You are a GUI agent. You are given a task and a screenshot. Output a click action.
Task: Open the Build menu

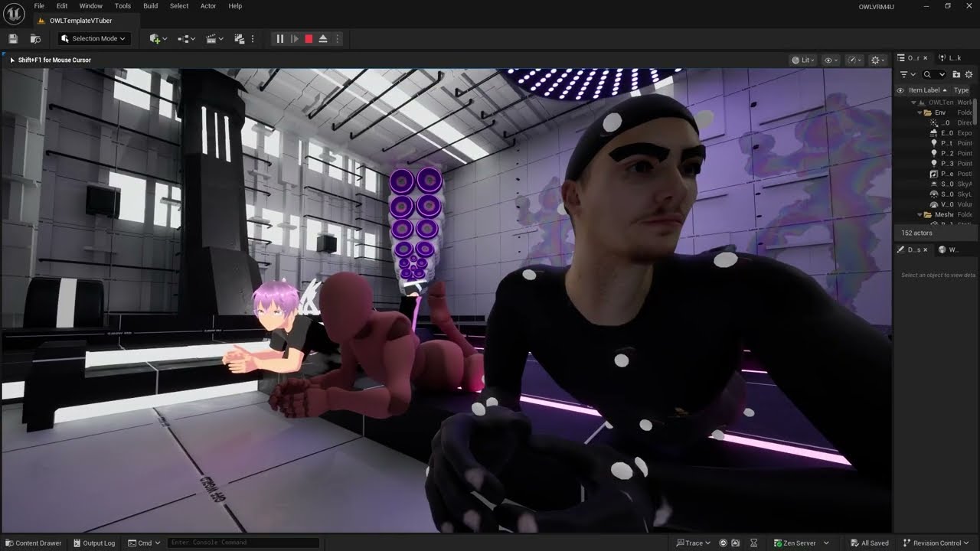tap(151, 6)
